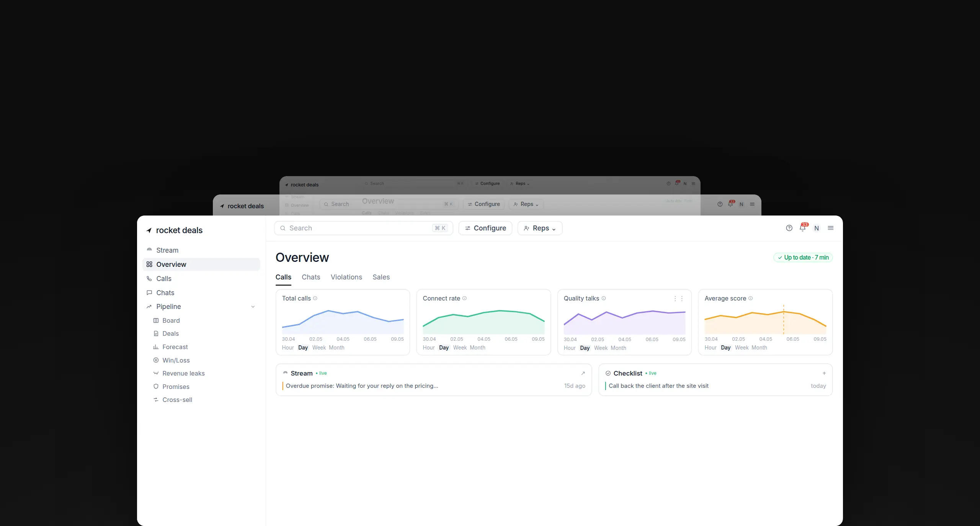The width and height of the screenshot is (980, 526).
Task: Set Total calls chart to Hour
Action: [x=288, y=348]
